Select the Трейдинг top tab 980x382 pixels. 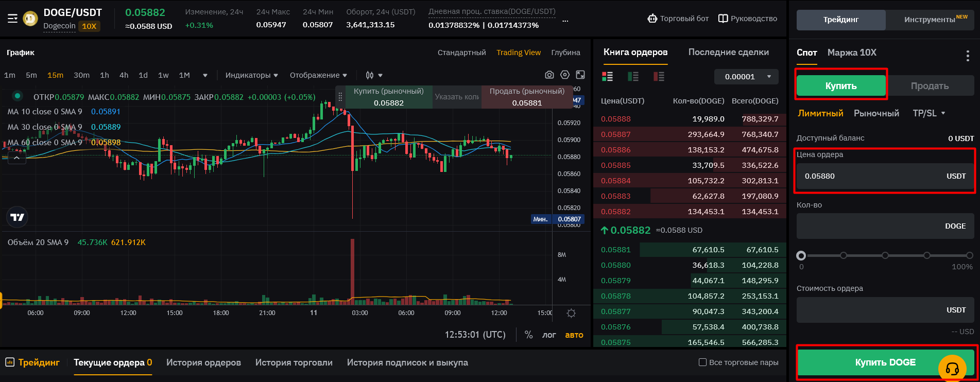[841, 20]
